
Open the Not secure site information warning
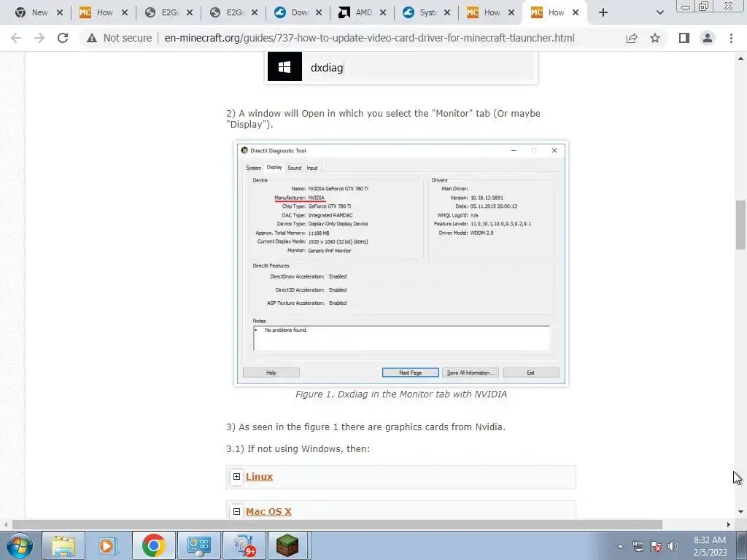click(119, 38)
